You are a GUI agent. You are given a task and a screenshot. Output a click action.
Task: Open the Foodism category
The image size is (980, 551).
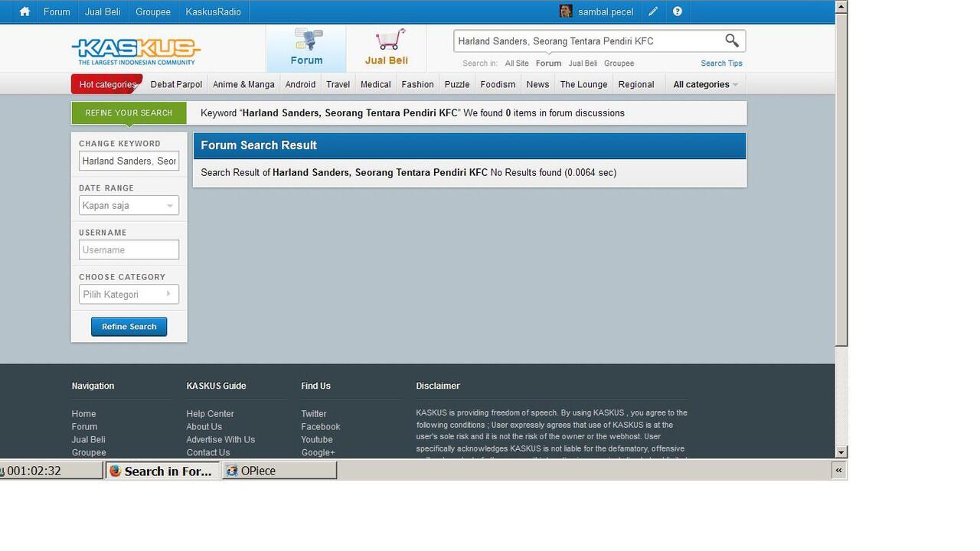498,84
